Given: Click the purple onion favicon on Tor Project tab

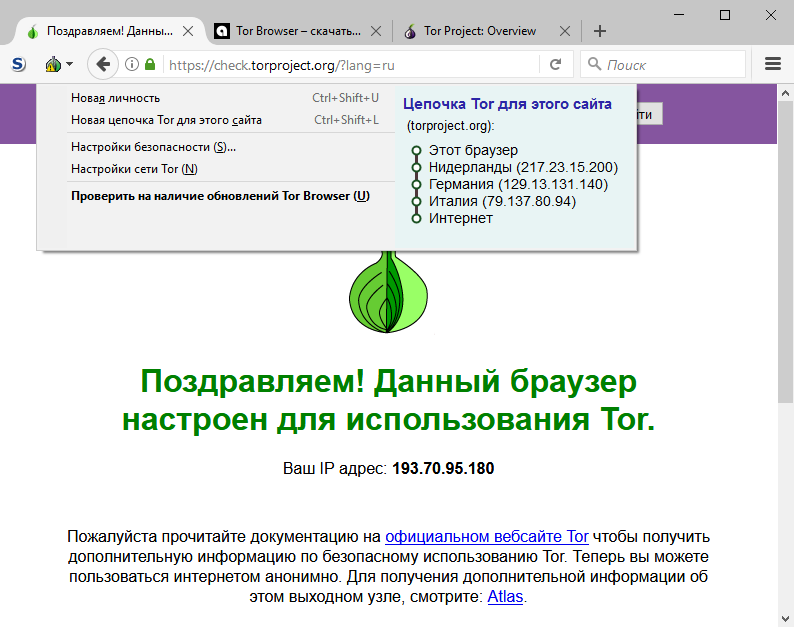Looking at the screenshot, I should pyautogui.click(x=410, y=31).
